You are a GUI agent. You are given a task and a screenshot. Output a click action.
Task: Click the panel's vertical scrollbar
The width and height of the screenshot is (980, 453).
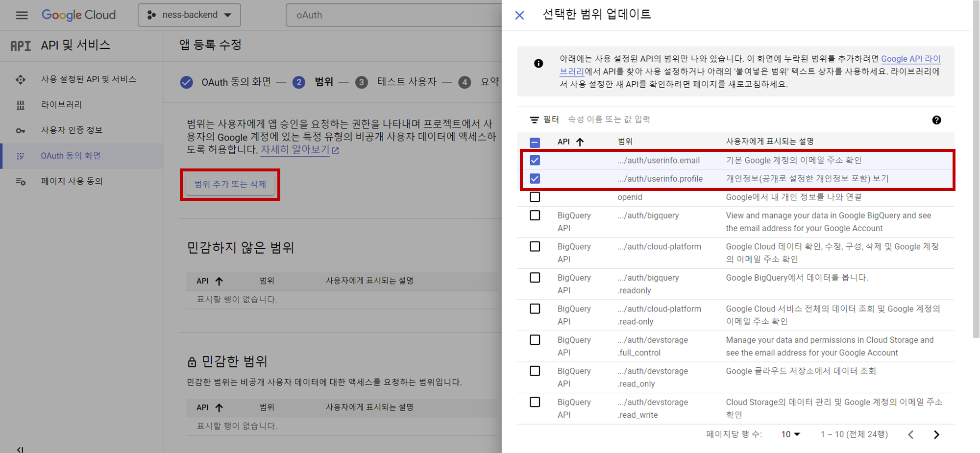pos(976,169)
